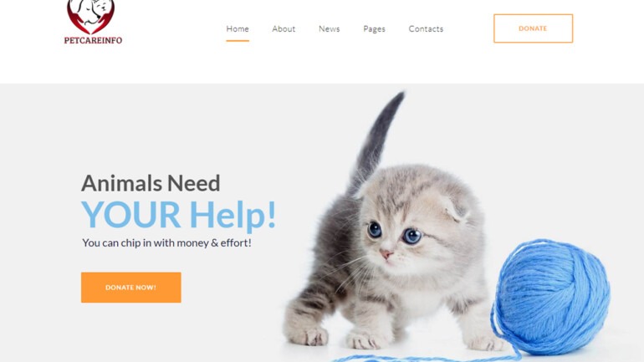Click the kitten's front paw

tap(365, 339)
